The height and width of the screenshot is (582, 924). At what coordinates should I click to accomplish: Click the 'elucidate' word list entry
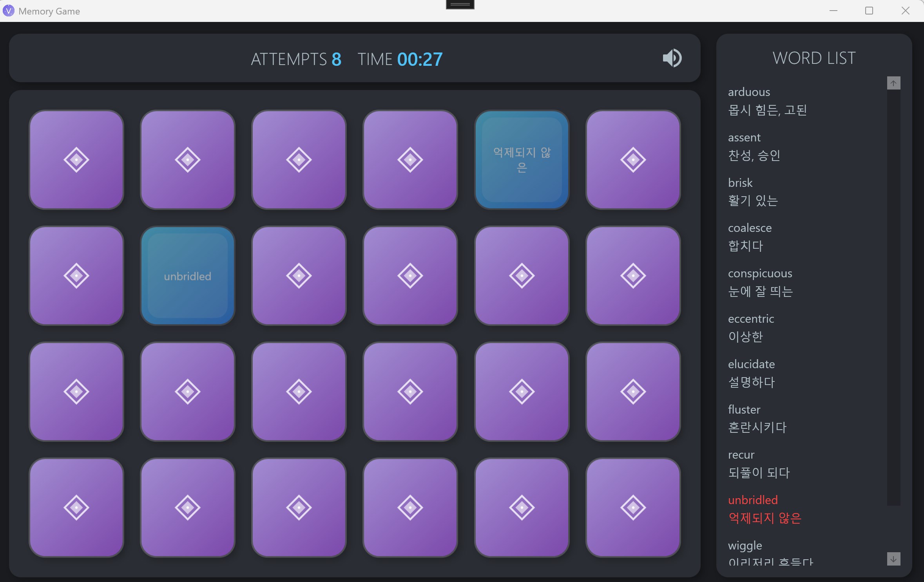(751, 365)
